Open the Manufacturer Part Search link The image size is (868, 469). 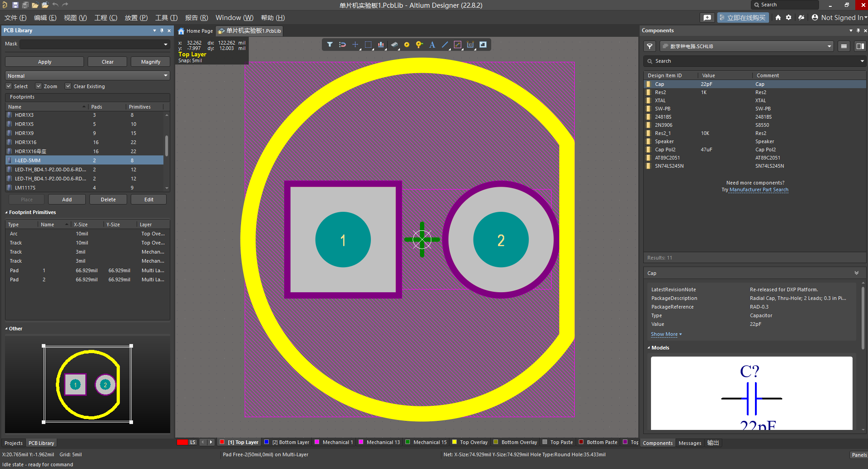pyautogui.click(x=759, y=190)
